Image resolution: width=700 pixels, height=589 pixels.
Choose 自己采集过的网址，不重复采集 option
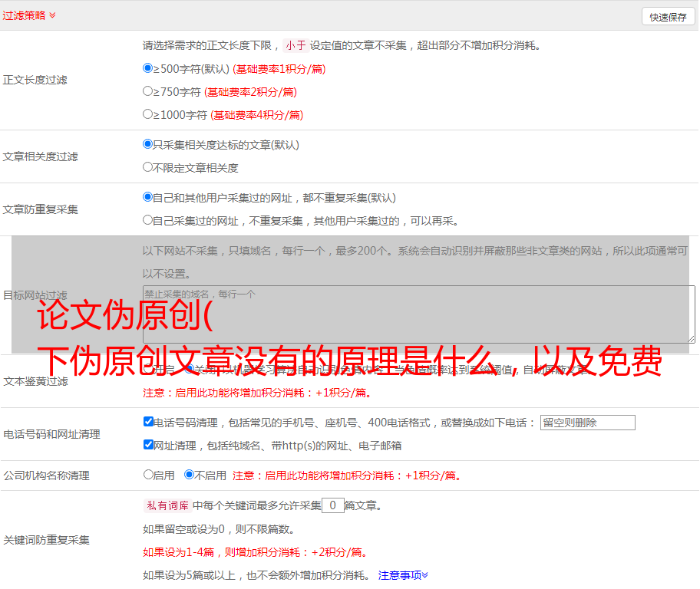coord(148,220)
